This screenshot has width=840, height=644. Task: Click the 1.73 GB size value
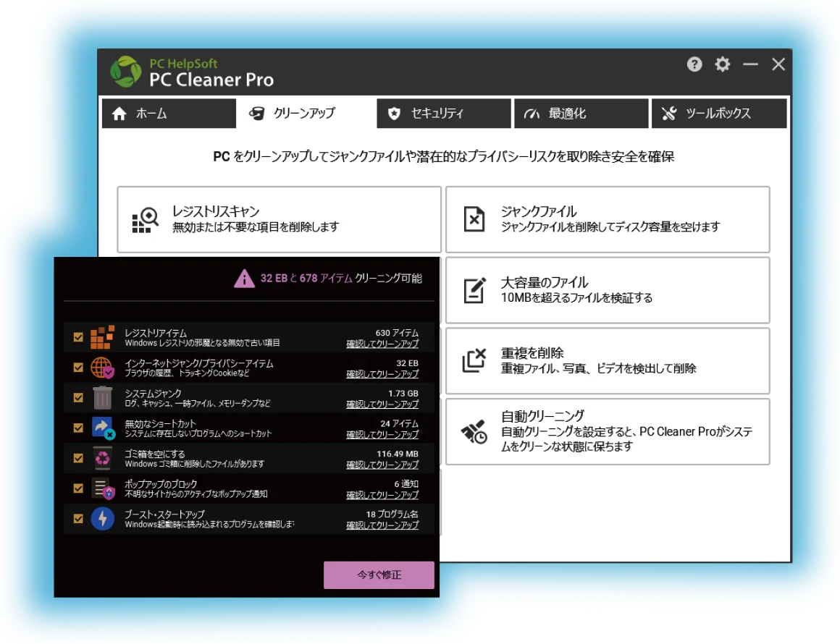403,394
